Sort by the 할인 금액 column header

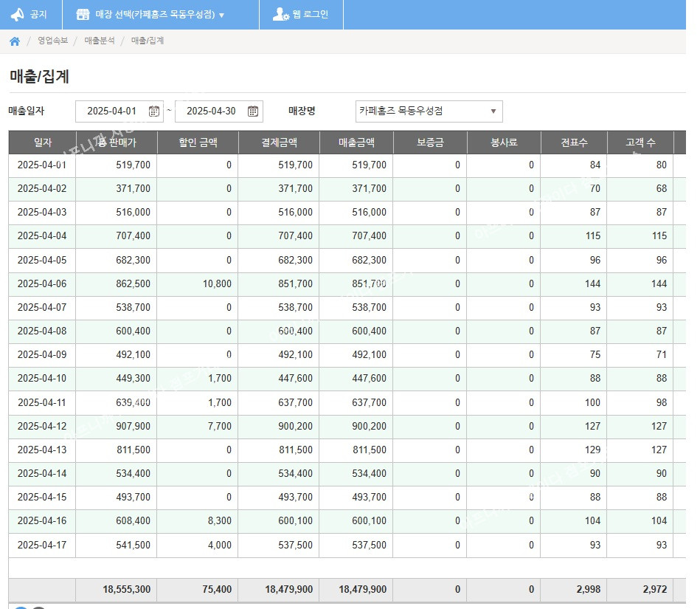tap(198, 142)
